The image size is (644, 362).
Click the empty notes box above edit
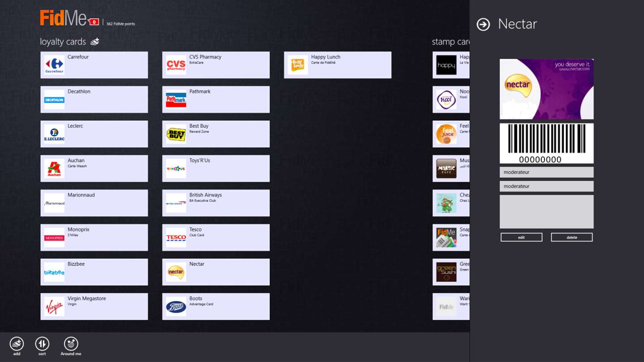tap(547, 211)
